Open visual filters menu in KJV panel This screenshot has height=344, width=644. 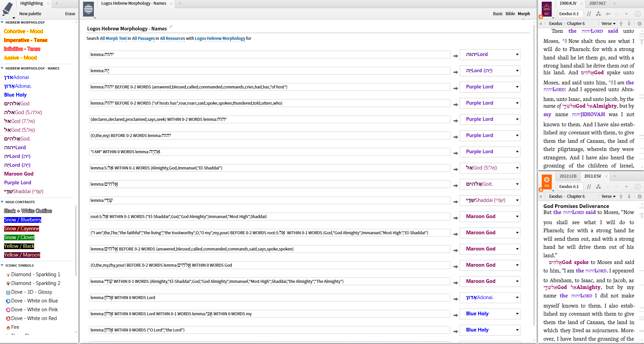point(598,14)
